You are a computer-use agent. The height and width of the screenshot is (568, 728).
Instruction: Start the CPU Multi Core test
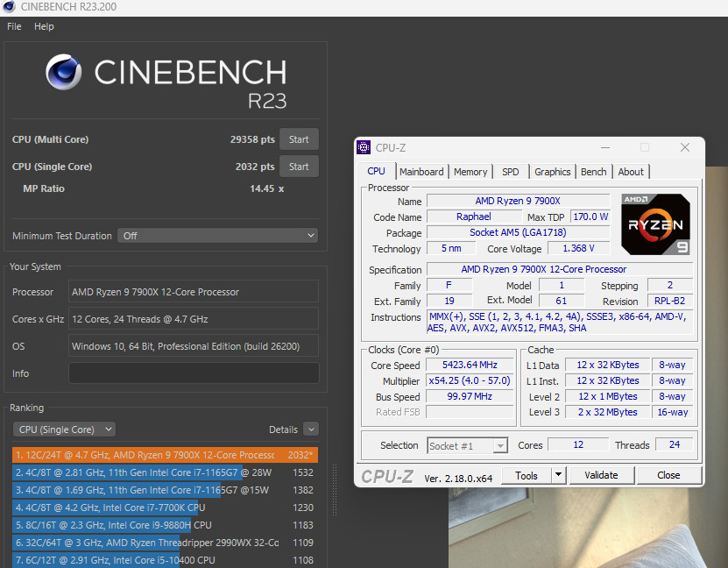(x=299, y=139)
